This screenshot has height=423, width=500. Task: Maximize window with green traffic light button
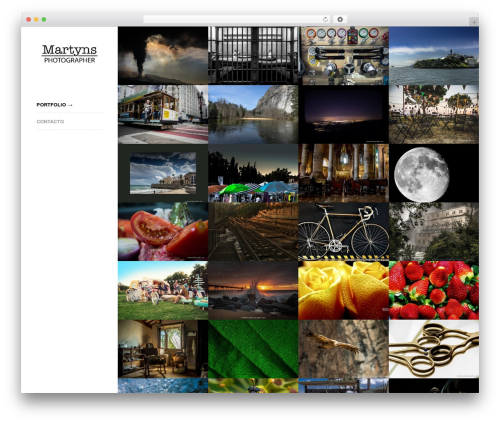coord(44,19)
